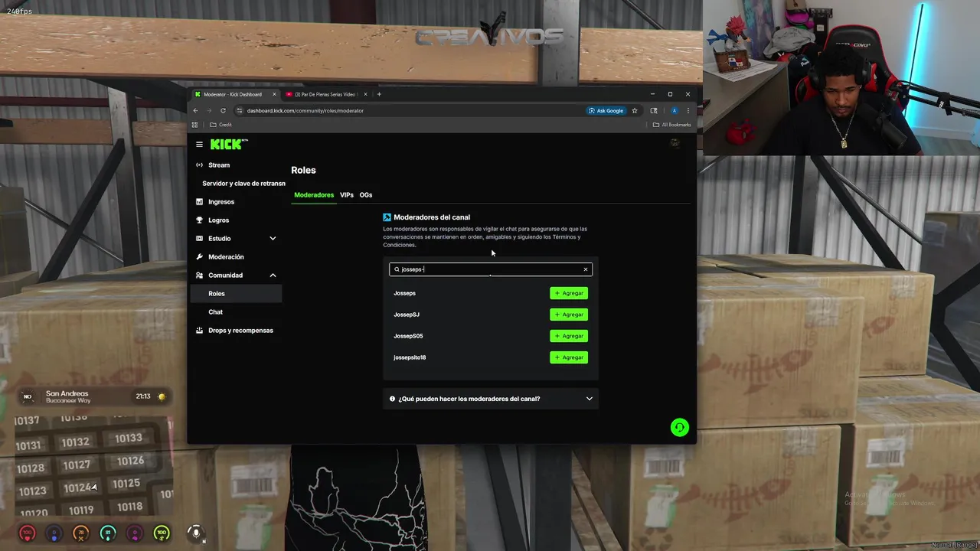Click the San Andreas location HUD
Viewport: 980px width, 551px height.
(93, 396)
